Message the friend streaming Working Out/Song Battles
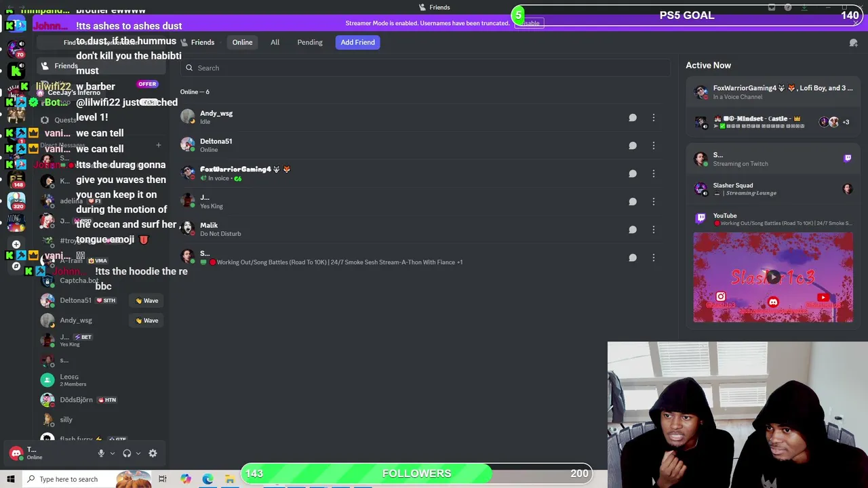868x488 pixels. coord(633,258)
